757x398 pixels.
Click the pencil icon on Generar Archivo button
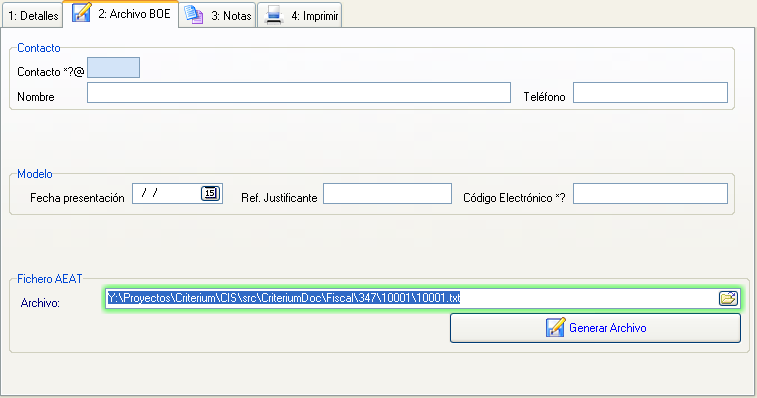click(555, 327)
